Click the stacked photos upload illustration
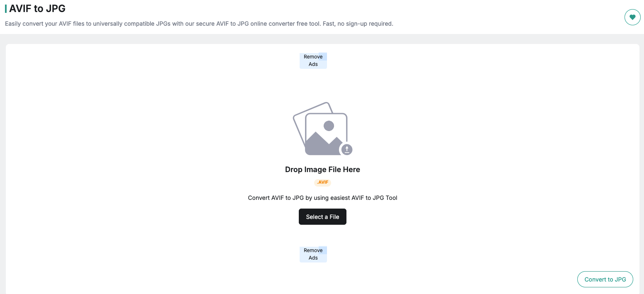Viewport: 644px width, 294px height. click(323, 129)
